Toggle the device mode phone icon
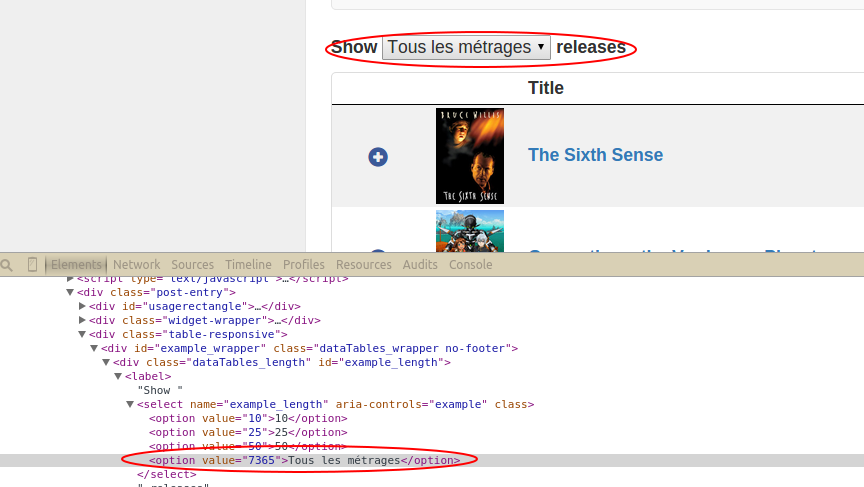Image resolution: width=864 pixels, height=487 pixels. [x=33, y=265]
